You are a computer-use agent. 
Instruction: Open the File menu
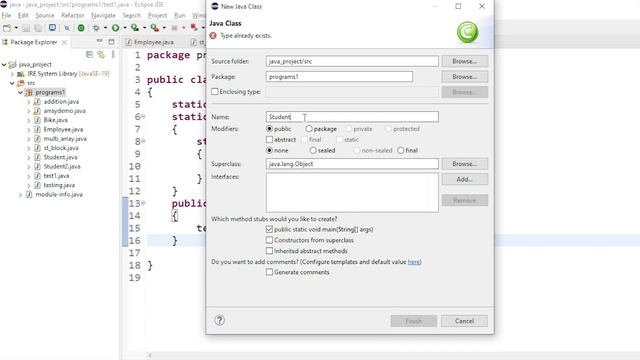point(6,15)
